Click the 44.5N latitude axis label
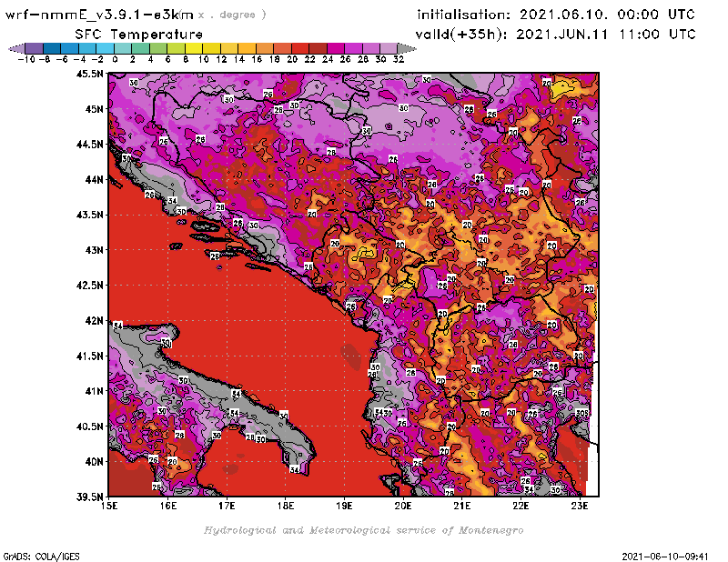This screenshot has height=562, width=728. pos(89,145)
